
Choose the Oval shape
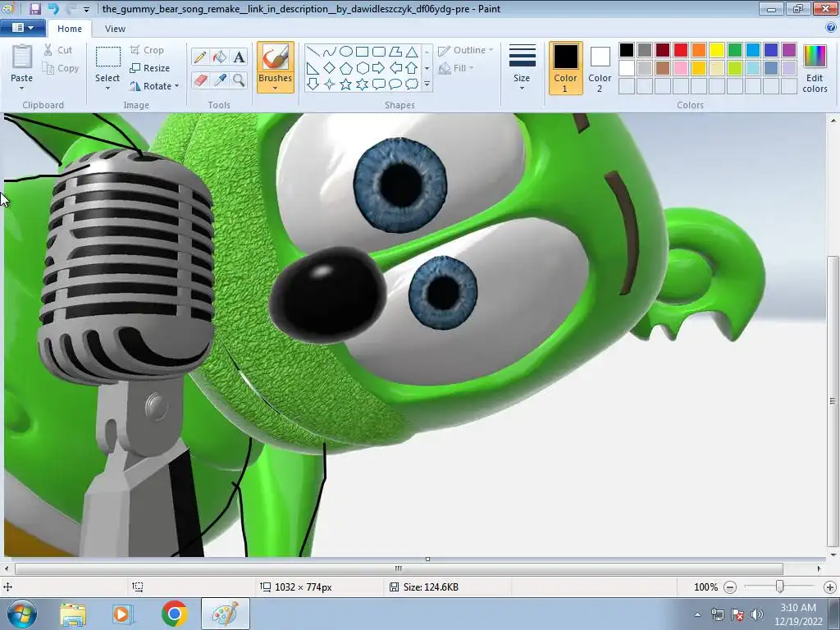[x=346, y=52]
